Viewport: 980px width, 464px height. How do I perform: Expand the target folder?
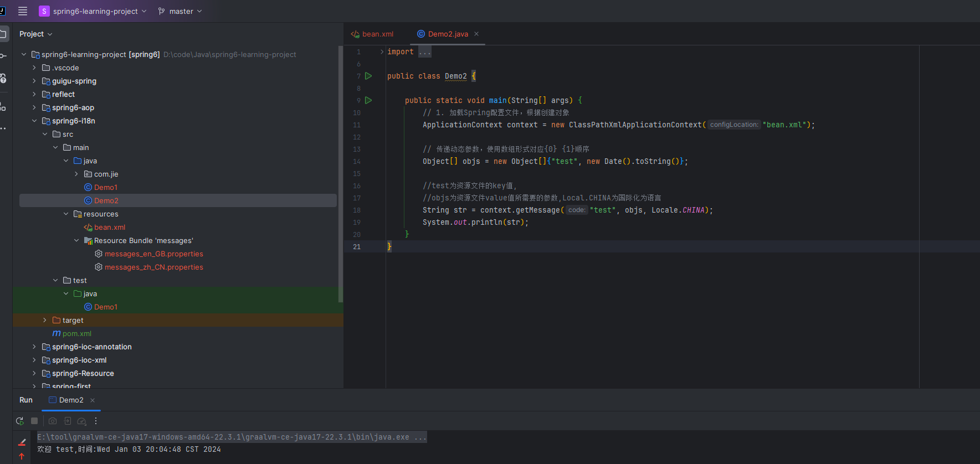click(x=45, y=320)
